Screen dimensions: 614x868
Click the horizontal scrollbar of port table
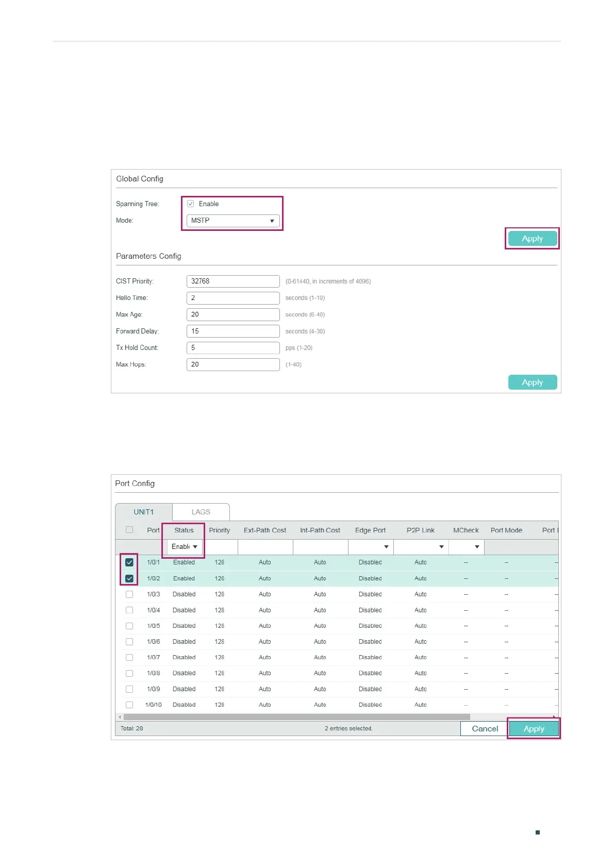click(x=297, y=717)
